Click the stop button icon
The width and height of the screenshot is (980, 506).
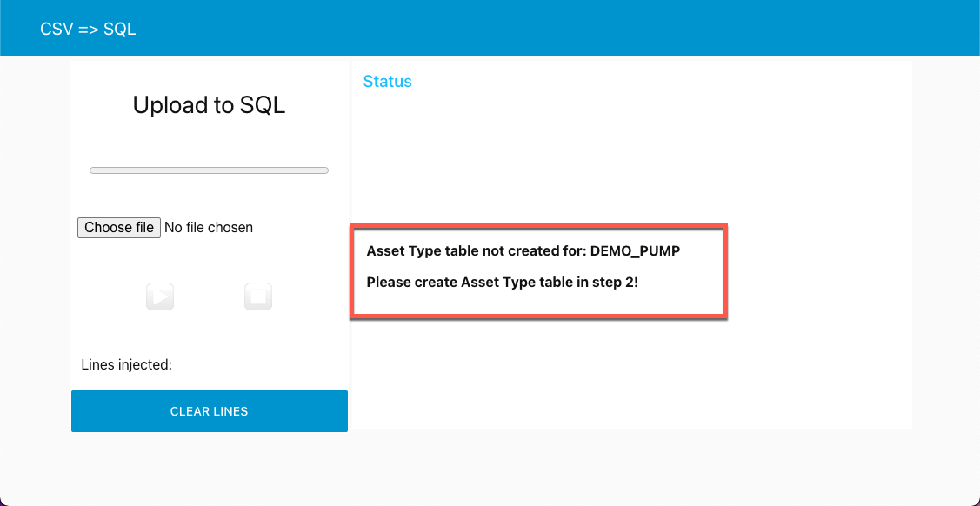[x=258, y=296]
